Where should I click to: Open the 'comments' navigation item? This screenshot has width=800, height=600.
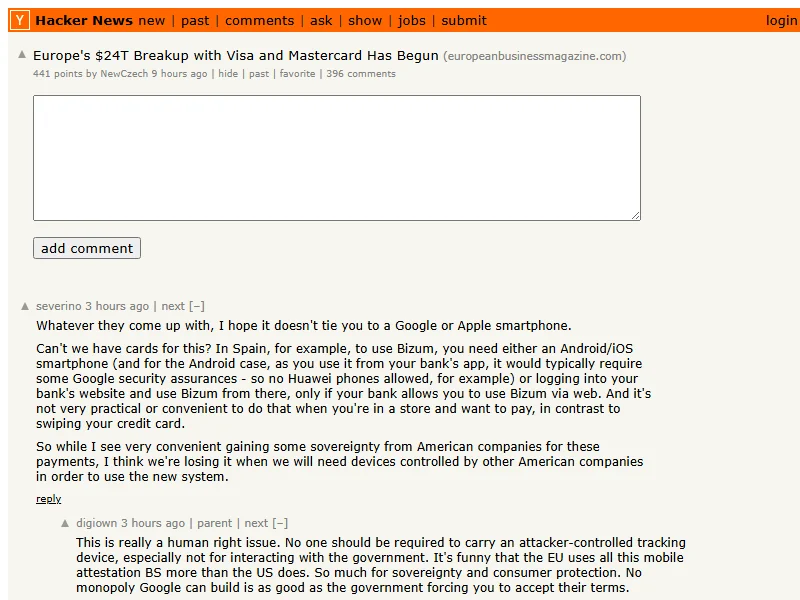(x=259, y=20)
